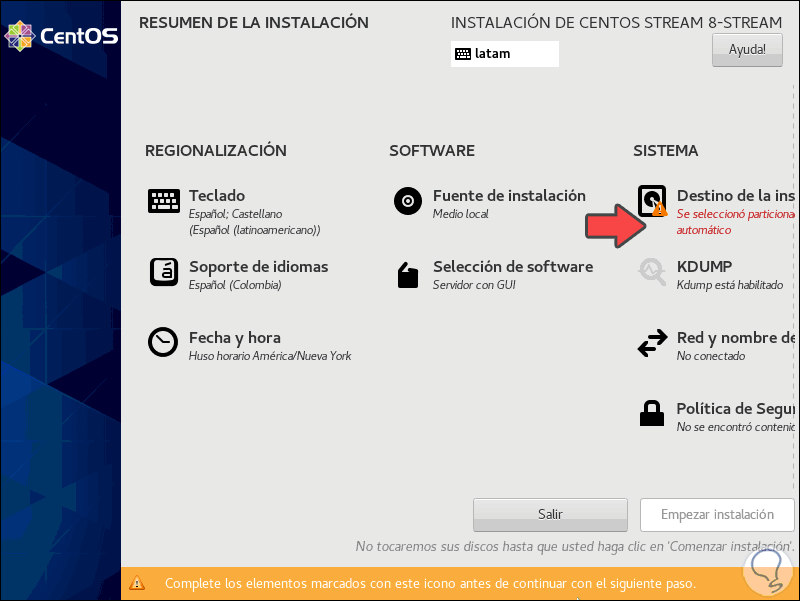The width and height of the screenshot is (800, 601).
Task: Open Red y nombre network label
Action: click(x=735, y=338)
